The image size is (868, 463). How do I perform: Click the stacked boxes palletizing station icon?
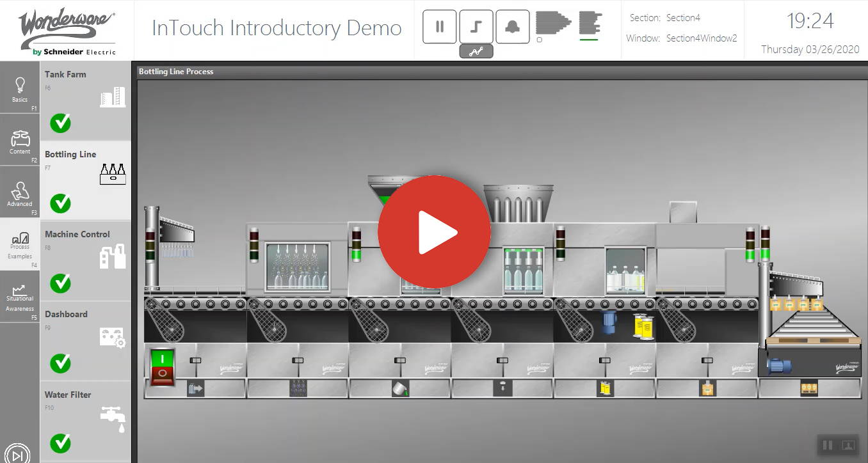810,388
